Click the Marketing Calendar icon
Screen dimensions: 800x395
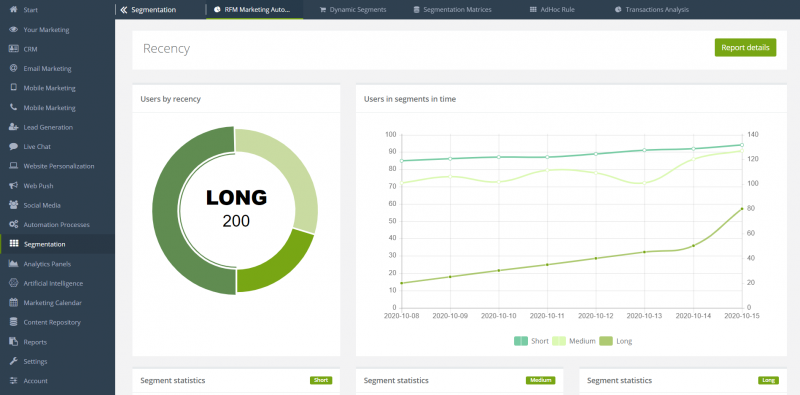tap(14, 303)
